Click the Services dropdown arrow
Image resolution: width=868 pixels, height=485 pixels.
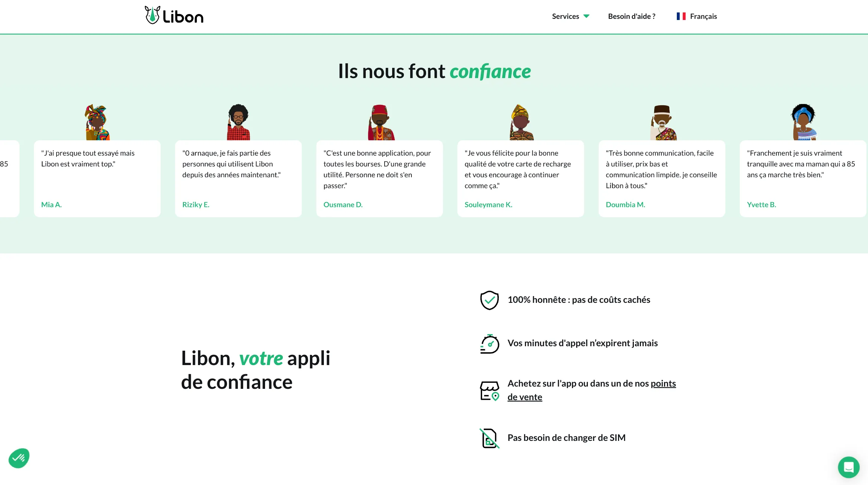(x=586, y=16)
